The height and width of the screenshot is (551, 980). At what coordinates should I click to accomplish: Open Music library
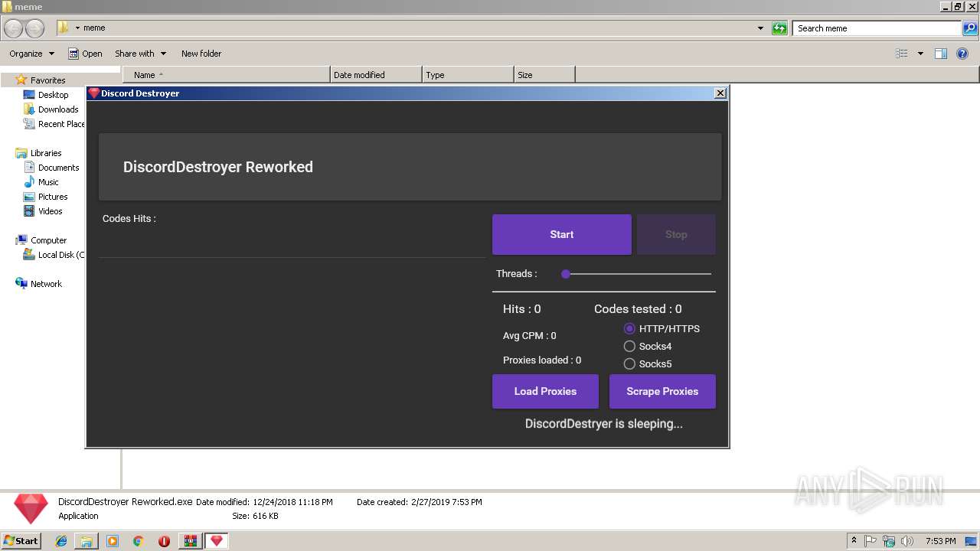click(48, 182)
